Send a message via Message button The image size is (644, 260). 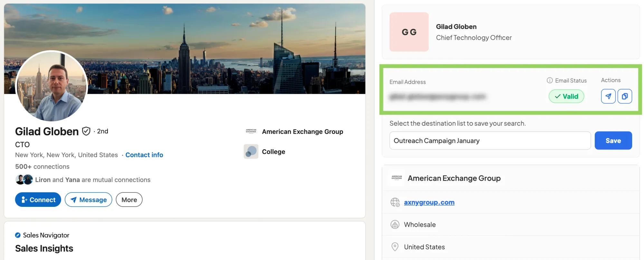(x=88, y=200)
